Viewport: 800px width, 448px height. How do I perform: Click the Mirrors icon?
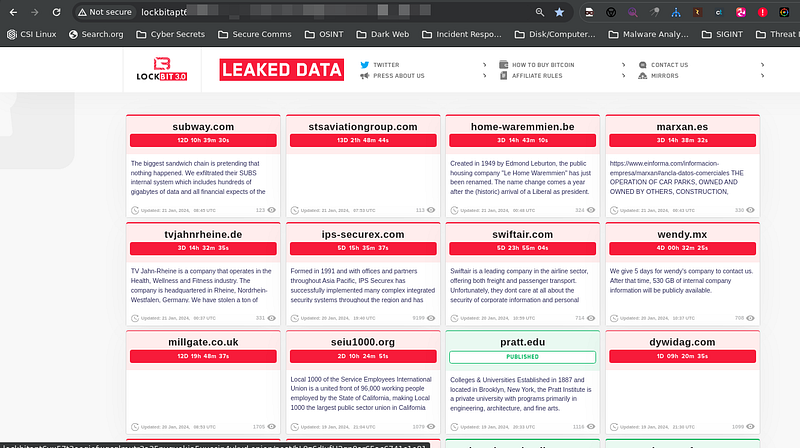[642, 76]
